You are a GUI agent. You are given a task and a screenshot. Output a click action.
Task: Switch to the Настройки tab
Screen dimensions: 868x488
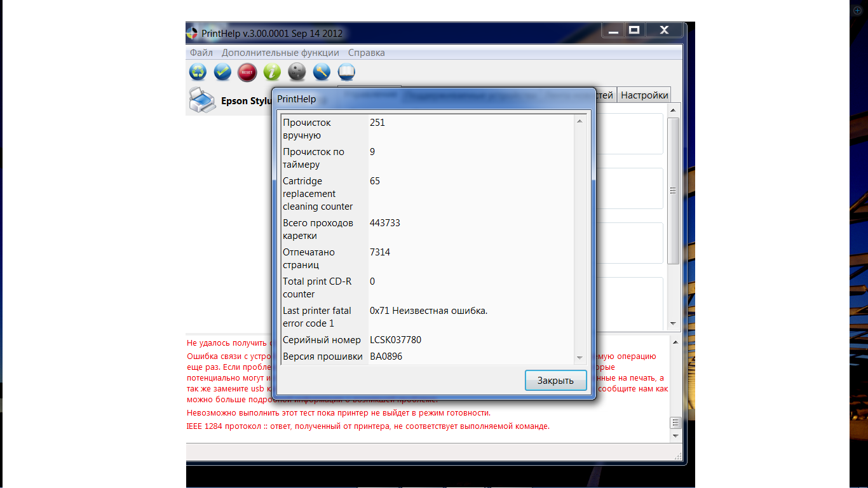pos(644,95)
